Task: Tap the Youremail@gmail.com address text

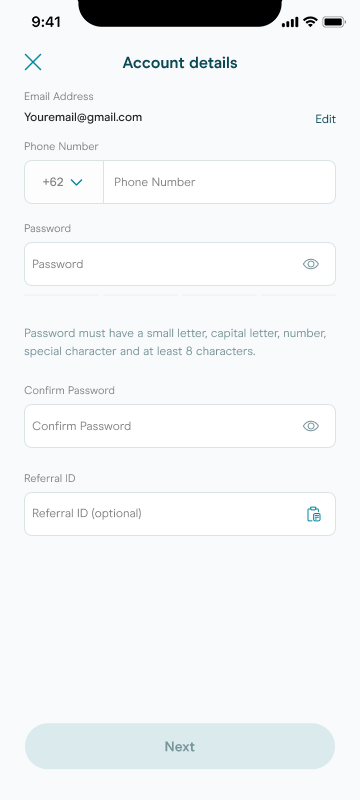Action: pyautogui.click(x=83, y=117)
